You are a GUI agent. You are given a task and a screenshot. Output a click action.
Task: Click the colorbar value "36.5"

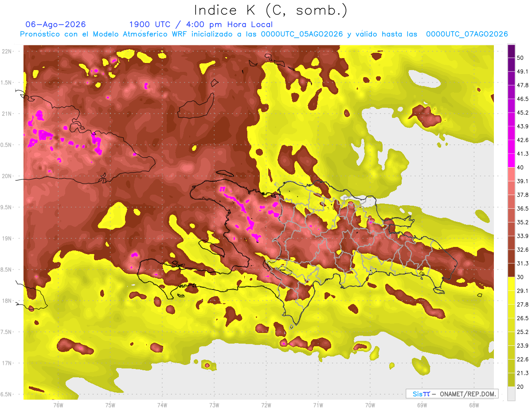(522, 208)
